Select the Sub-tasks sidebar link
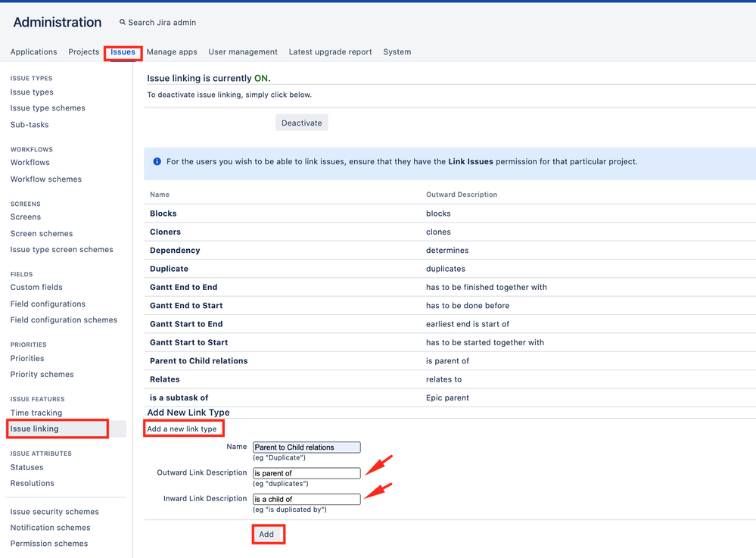Viewport: 756px width, 558px height. pyautogui.click(x=30, y=124)
